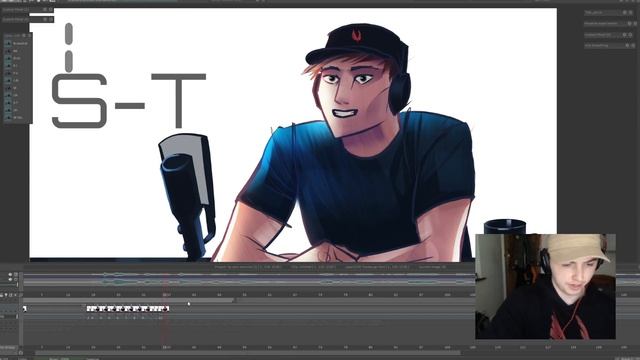Click the microphone drawing on the canvas
Image resolution: width=640 pixels, height=360 pixels.
pos(187,196)
